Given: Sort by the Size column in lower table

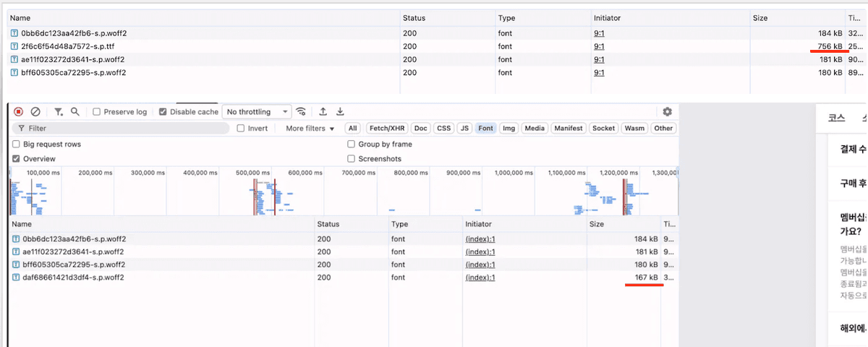Looking at the screenshot, I should (x=622, y=225).
